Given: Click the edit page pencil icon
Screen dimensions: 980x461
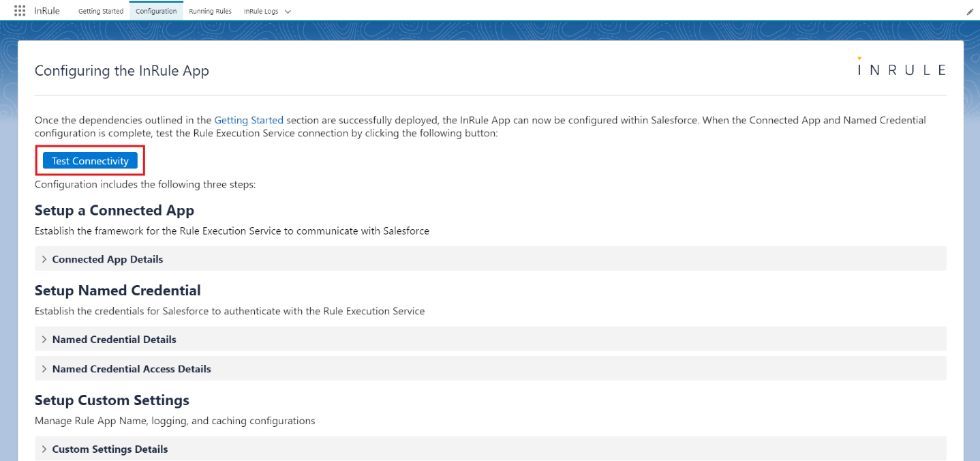Looking at the screenshot, I should pos(969,11).
